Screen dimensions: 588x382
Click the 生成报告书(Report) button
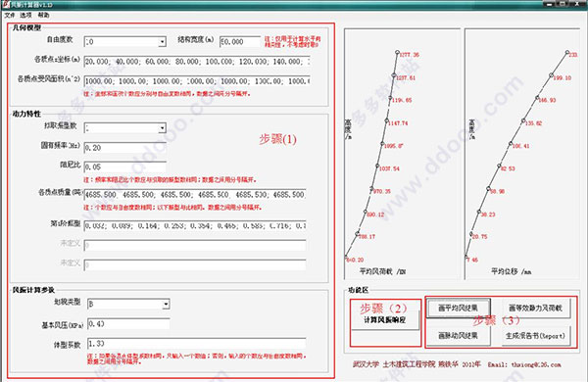click(x=535, y=336)
